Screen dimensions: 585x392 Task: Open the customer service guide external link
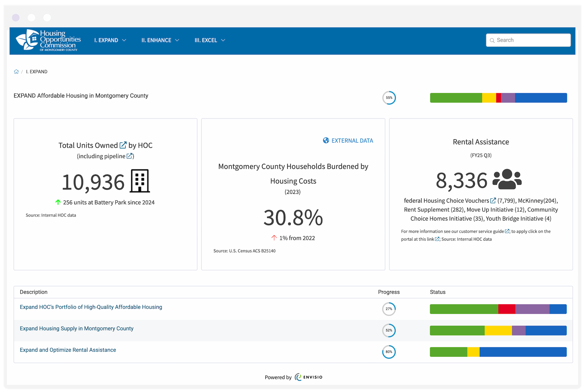click(x=507, y=231)
